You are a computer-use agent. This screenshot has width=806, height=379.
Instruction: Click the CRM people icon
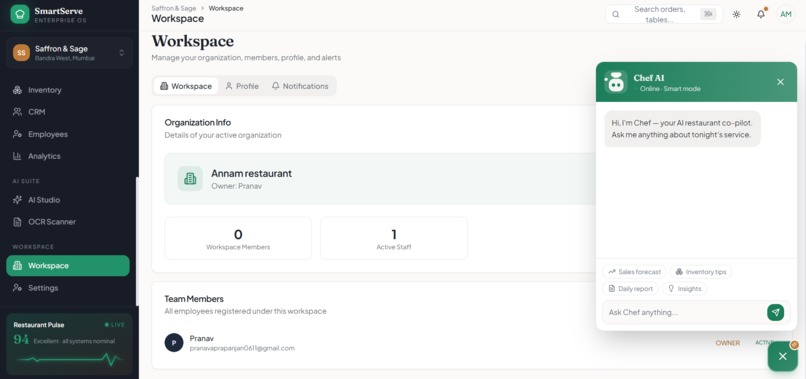[17, 112]
